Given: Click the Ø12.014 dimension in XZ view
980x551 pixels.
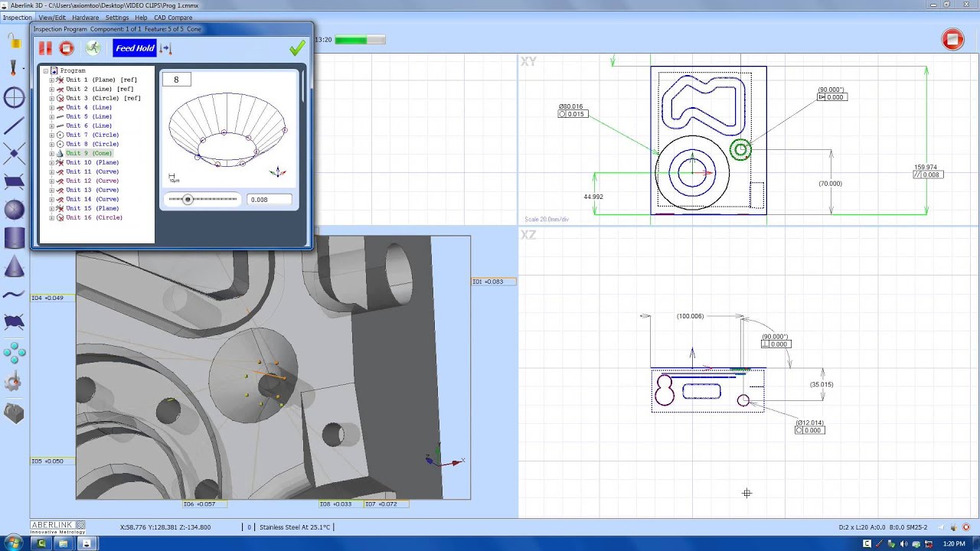Looking at the screenshot, I should tap(809, 422).
